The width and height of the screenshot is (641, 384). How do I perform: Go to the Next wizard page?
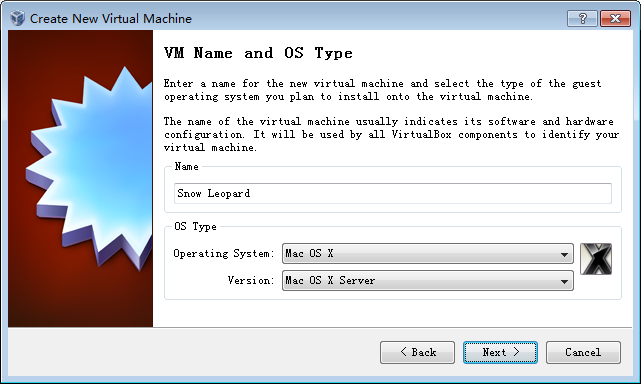500,352
